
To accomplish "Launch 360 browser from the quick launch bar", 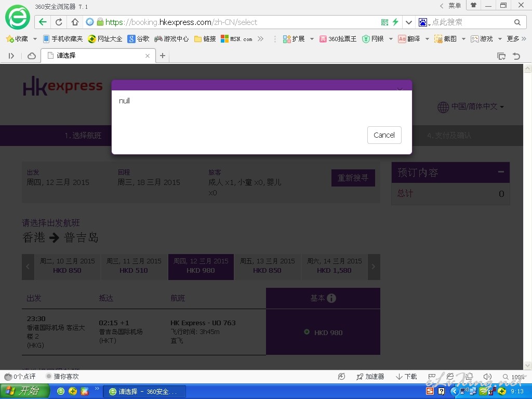I will 61,391.
